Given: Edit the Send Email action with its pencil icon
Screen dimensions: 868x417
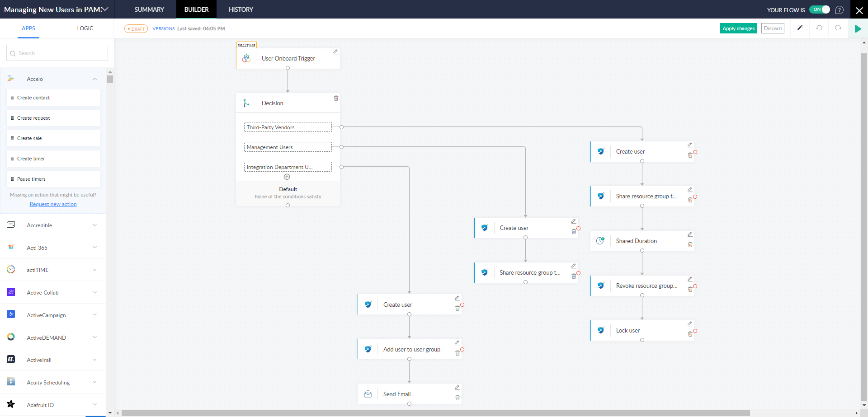Looking at the screenshot, I should tap(457, 387).
